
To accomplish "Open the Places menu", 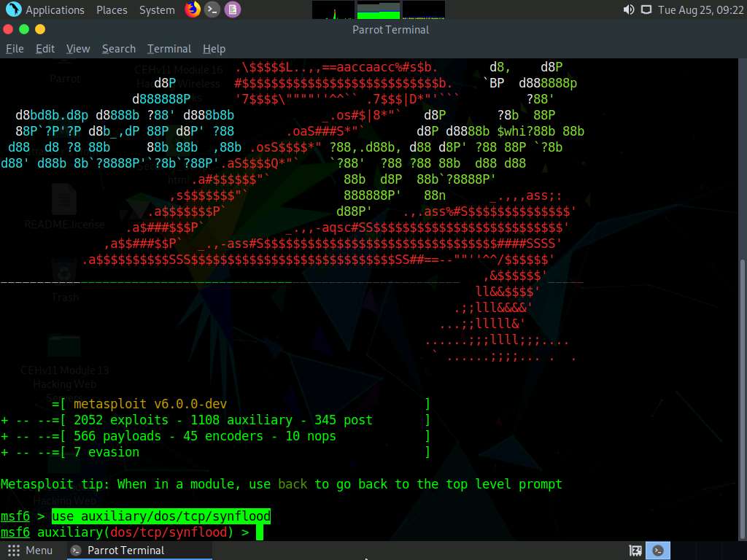I will pyautogui.click(x=112, y=9).
